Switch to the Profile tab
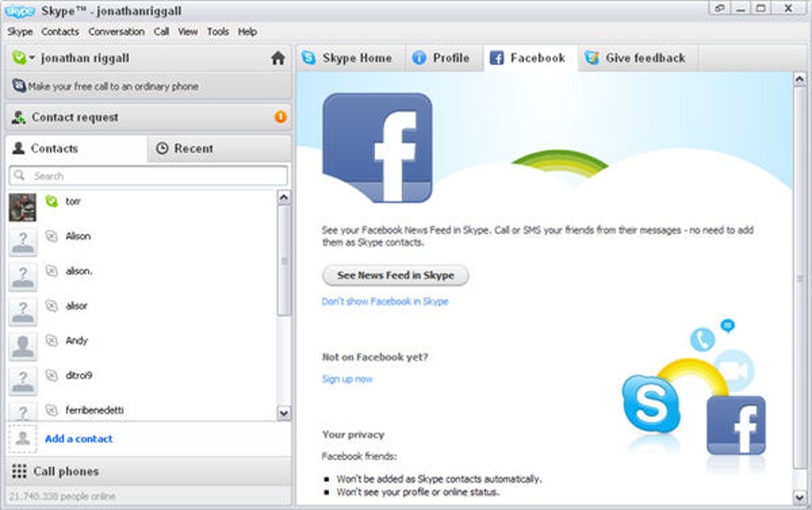The height and width of the screenshot is (510, 812). (443, 58)
